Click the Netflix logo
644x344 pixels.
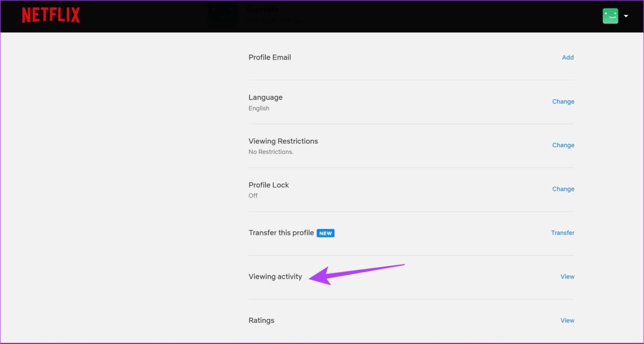coord(51,15)
